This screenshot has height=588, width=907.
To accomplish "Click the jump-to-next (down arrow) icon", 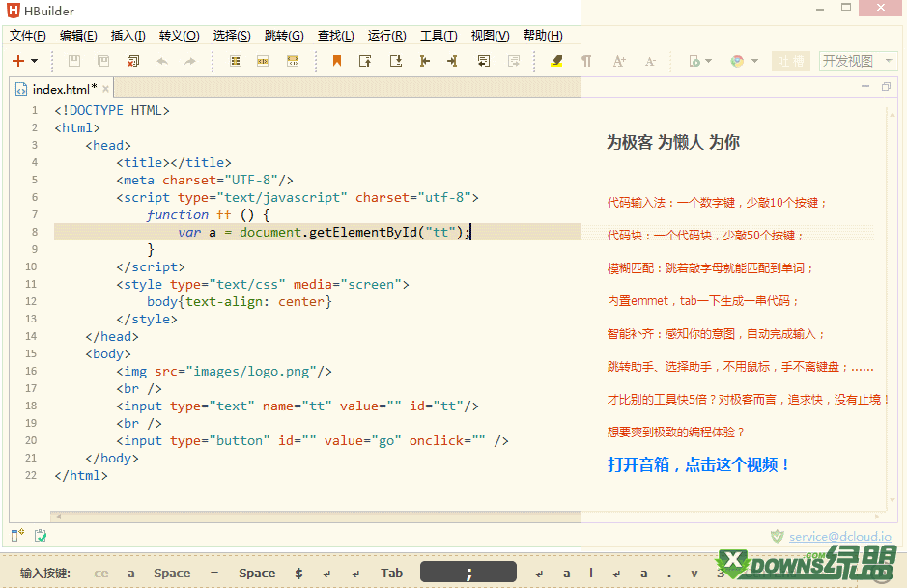I will click(x=396, y=61).
